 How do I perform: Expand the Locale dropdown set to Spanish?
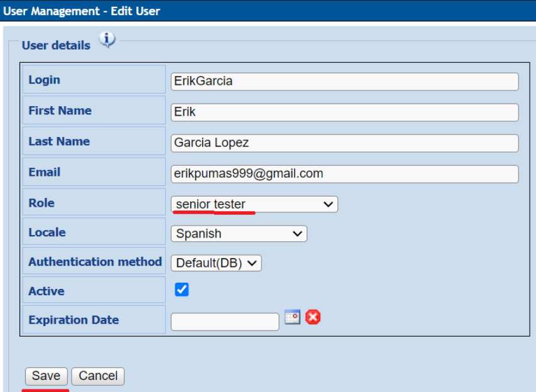point(239,234)
